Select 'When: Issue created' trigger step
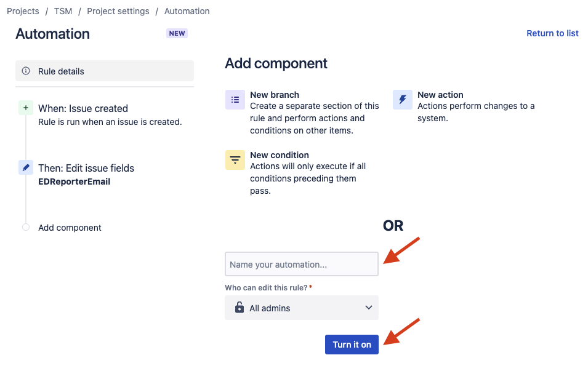Screen dimensions: 588x371 [83, 108]
